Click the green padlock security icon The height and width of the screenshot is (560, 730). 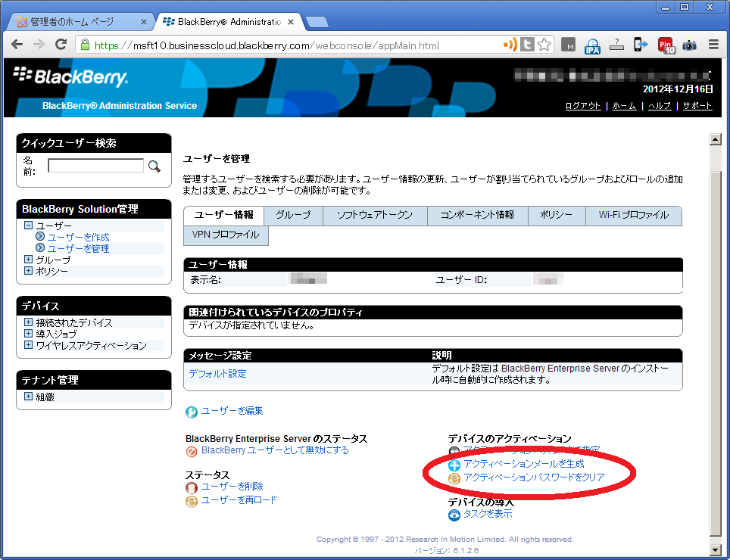point(86,45)
